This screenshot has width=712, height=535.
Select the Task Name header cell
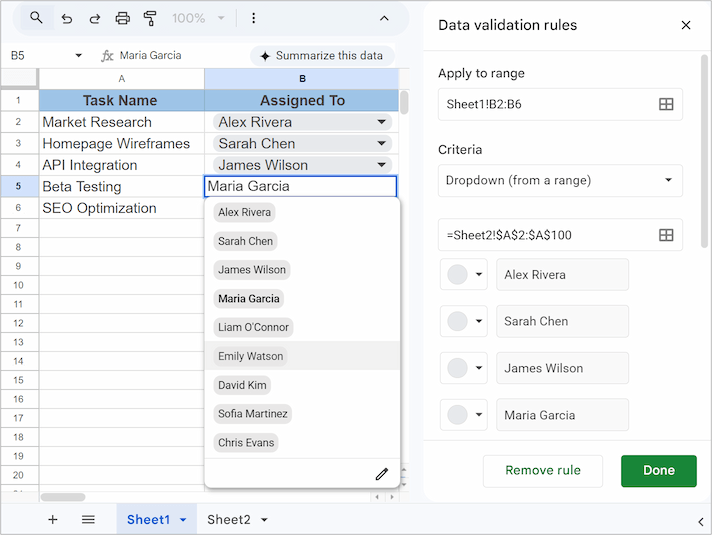122,100
